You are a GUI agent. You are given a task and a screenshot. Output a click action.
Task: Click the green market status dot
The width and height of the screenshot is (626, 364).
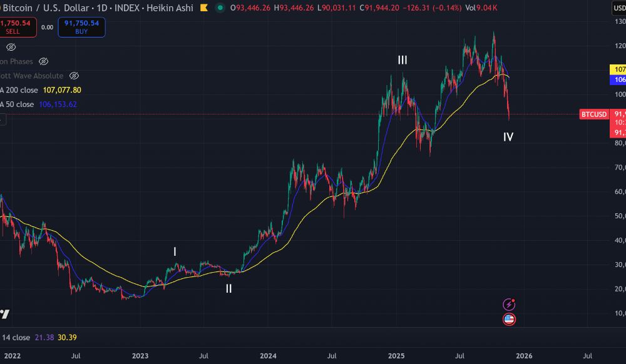click(x=220, y=8)
